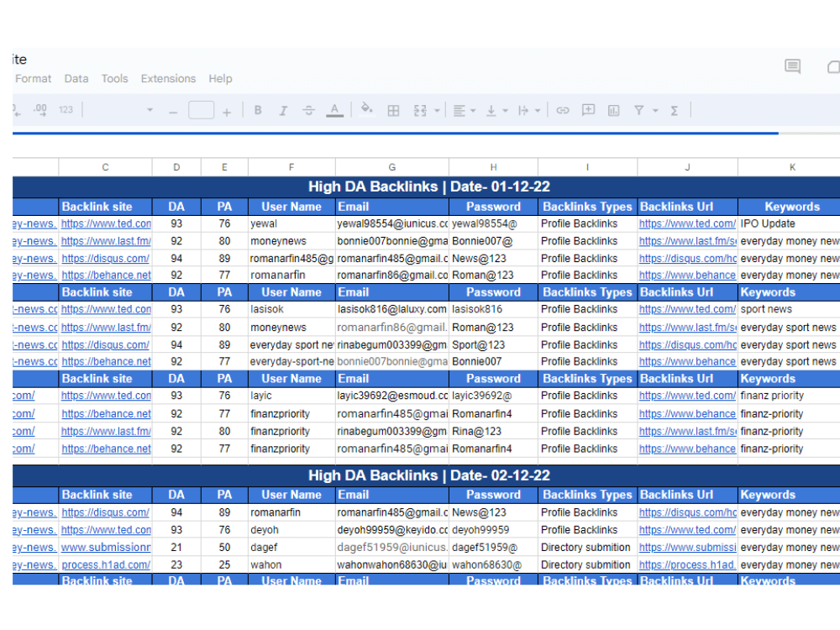Click the create filter icon
840x630 pixels.
coord(638,110)
